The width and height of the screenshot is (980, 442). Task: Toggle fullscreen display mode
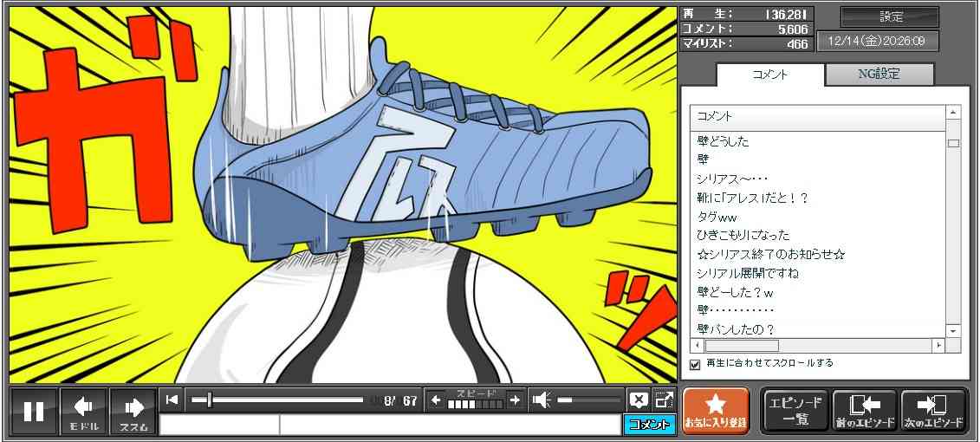pos(664,400)
